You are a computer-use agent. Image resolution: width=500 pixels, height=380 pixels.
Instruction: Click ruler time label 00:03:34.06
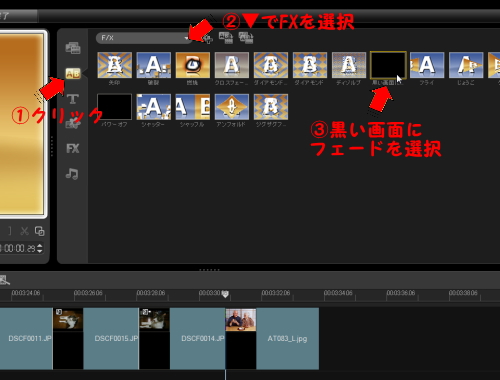tap(338, 293)
